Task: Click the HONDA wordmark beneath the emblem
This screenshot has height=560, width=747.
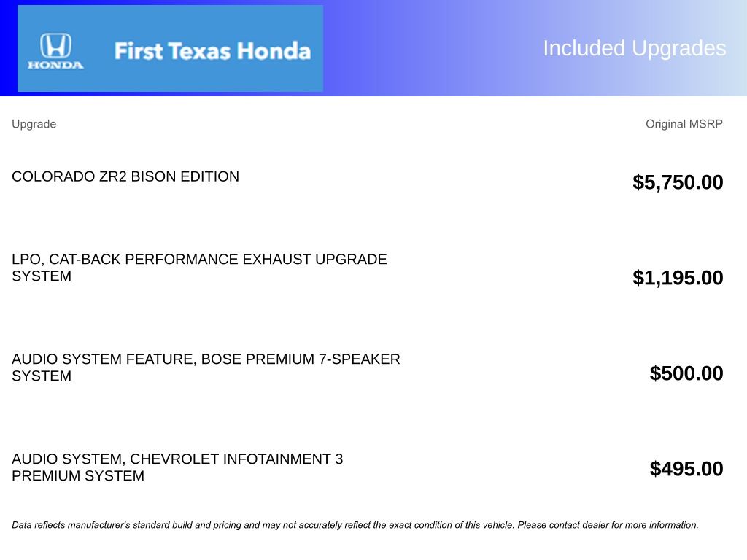Action: pos(55,65)
